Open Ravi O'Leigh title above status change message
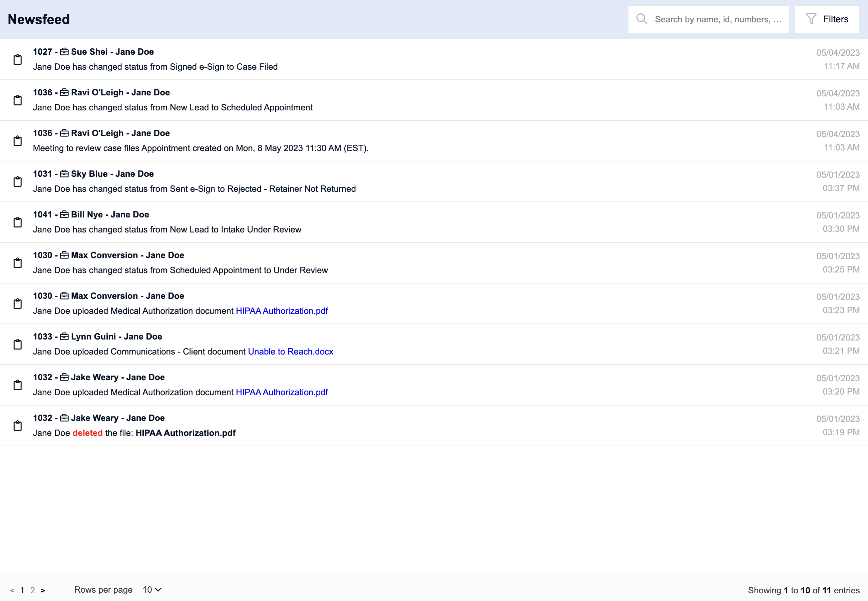The image size is (868, 601). point(101,92)
